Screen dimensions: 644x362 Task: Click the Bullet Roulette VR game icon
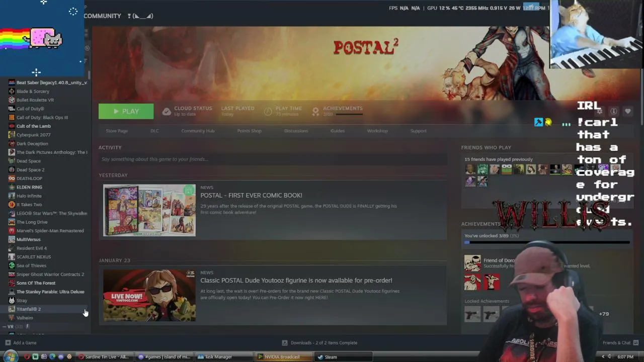pyautogui.click(x=12, y=100)
